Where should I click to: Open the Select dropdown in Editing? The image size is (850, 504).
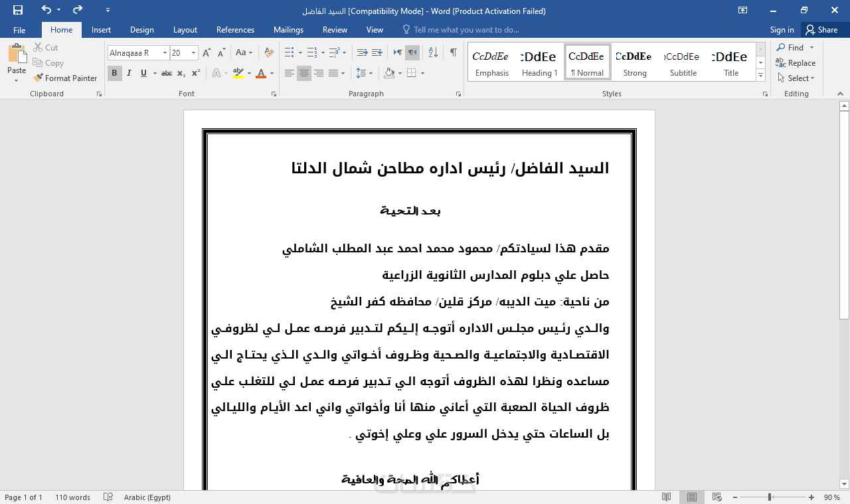(796, 78)
